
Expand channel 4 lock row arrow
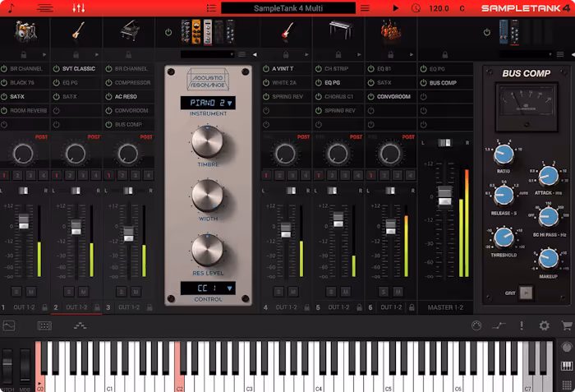[306, 55]
